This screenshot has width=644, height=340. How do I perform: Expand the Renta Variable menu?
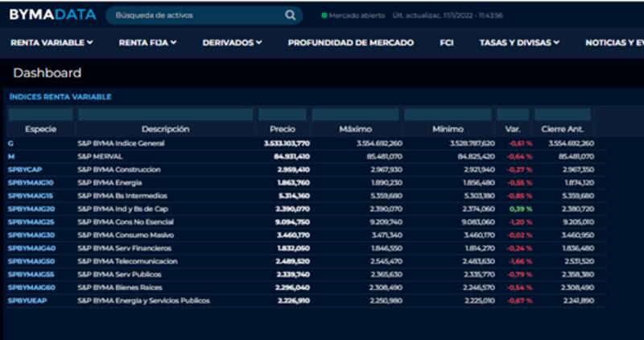click(52, 43)
